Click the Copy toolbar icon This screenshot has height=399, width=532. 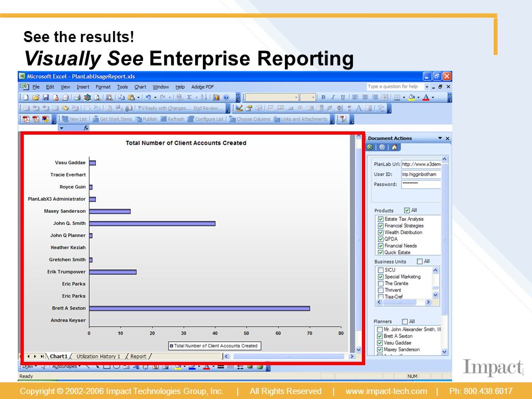point(121,98)
